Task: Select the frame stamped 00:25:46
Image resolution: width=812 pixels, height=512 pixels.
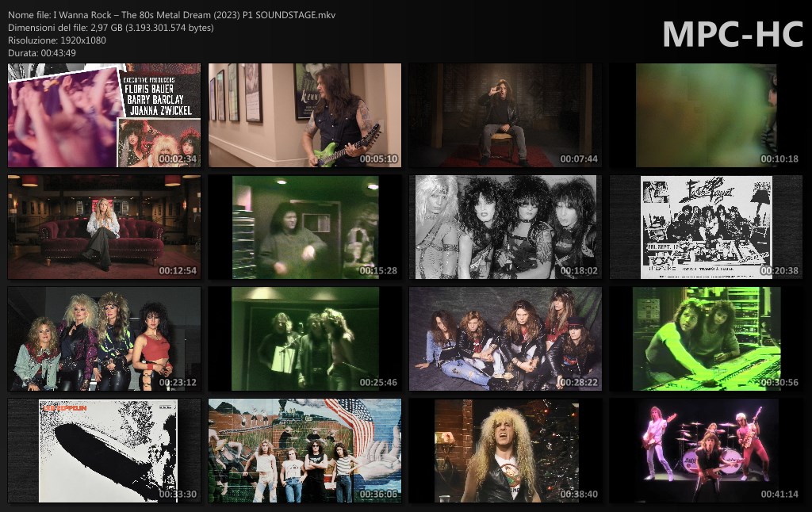Action: [x=304, y=339]
